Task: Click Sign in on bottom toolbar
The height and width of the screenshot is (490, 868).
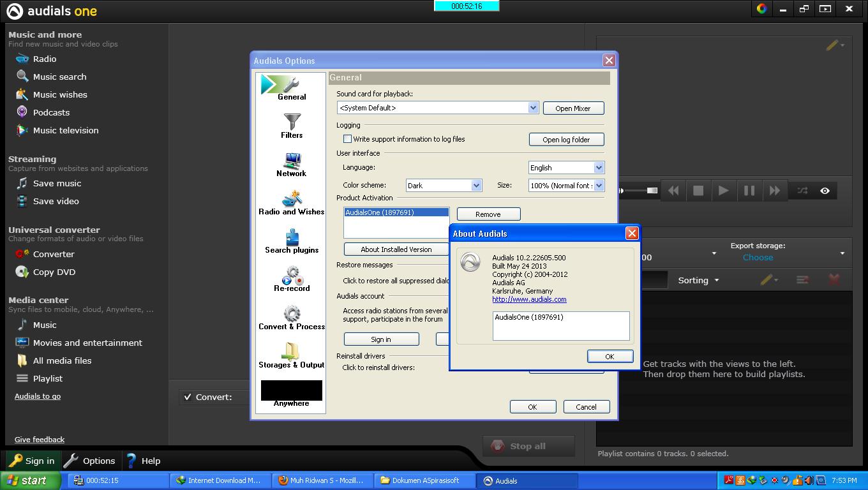Action: (x=32, y=461)
